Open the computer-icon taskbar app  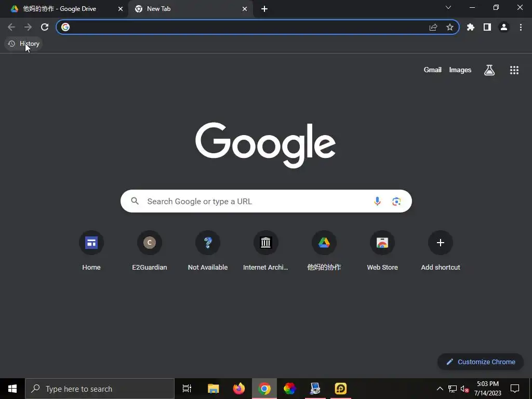[315, 389]
